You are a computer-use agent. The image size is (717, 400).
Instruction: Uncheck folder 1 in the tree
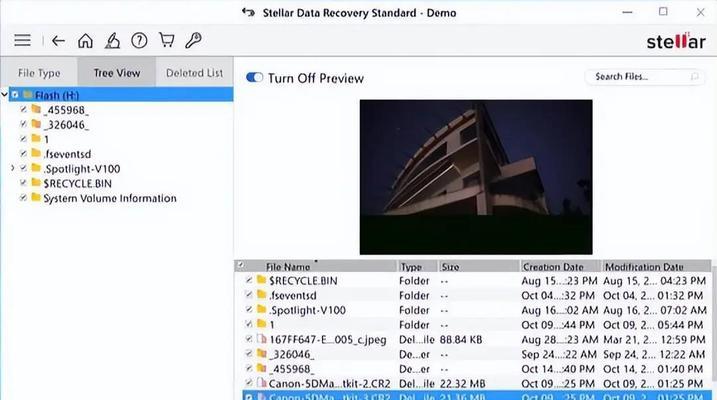coord(23,139)
